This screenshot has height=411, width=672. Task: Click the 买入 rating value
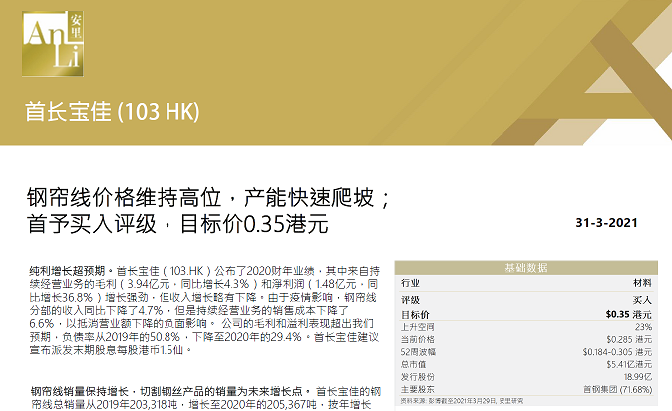pos(642,300)
